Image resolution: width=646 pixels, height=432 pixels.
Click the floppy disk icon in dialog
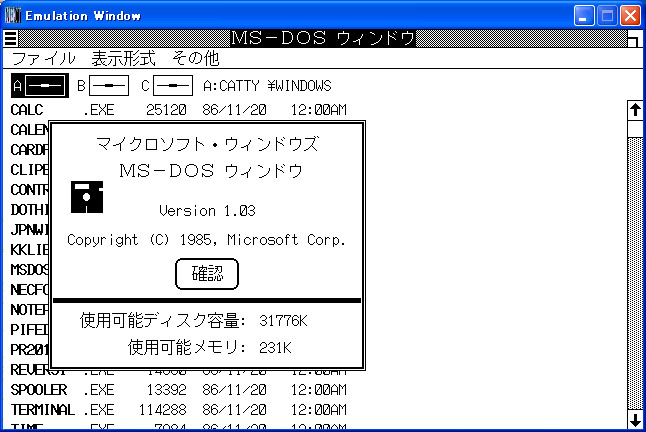(87, 197)
